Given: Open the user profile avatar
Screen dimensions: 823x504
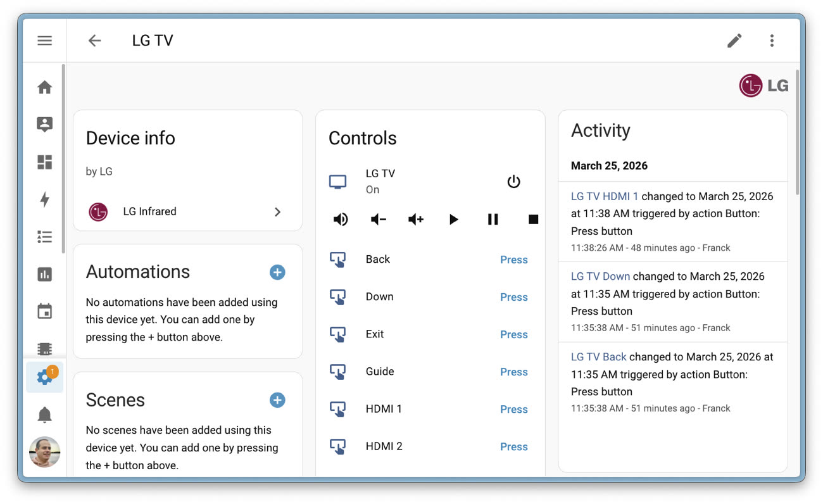Looking at the screenshot, I should point(44,452).
